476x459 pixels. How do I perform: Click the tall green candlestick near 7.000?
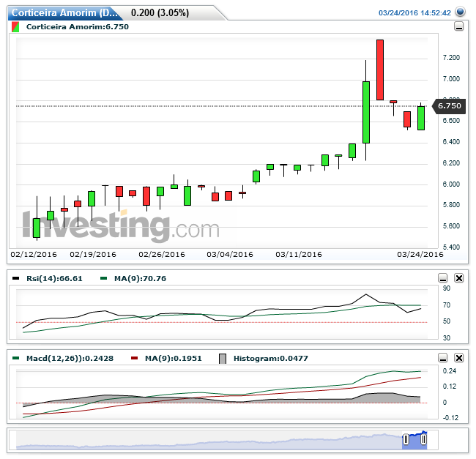tap(366, 112)
